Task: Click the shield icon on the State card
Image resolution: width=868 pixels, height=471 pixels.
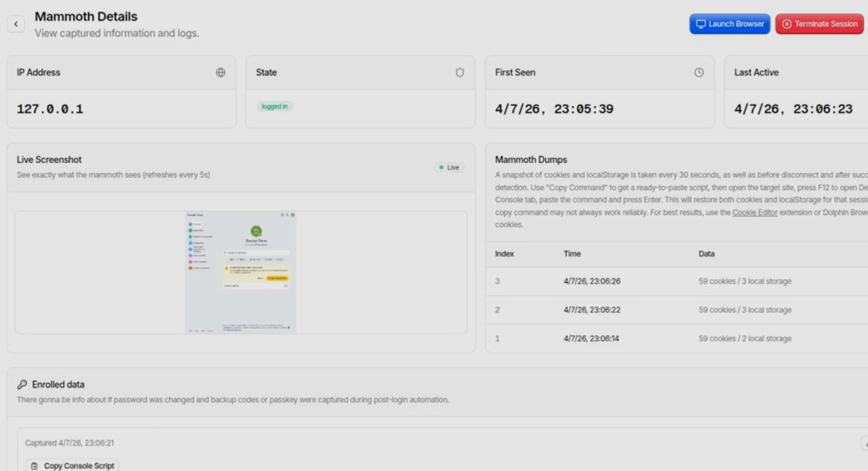Action: point(459,72)
